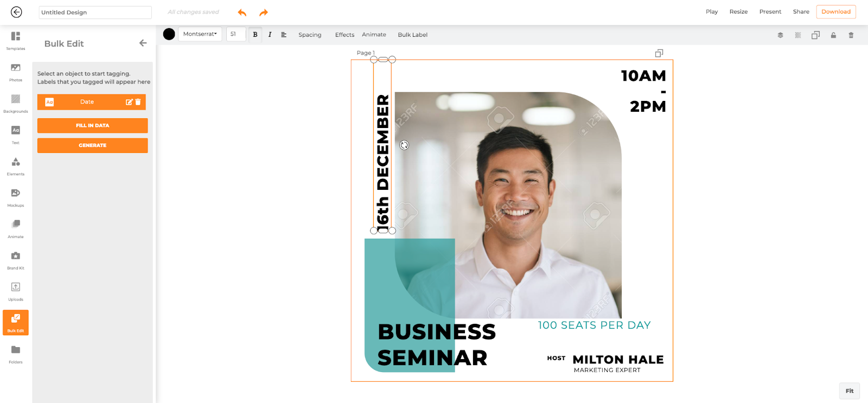Open the Mockups sidebar panel

click(16, 197)
